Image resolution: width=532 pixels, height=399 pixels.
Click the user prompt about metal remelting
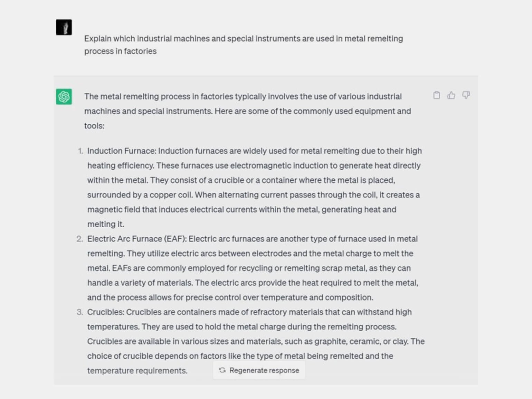[x=244, y=45]
